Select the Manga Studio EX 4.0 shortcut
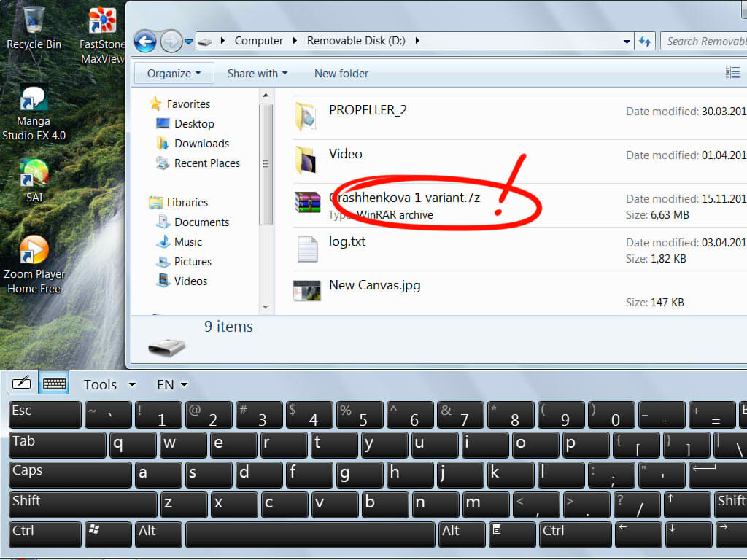This screenshot has width=747, height=560. point(34,113)
